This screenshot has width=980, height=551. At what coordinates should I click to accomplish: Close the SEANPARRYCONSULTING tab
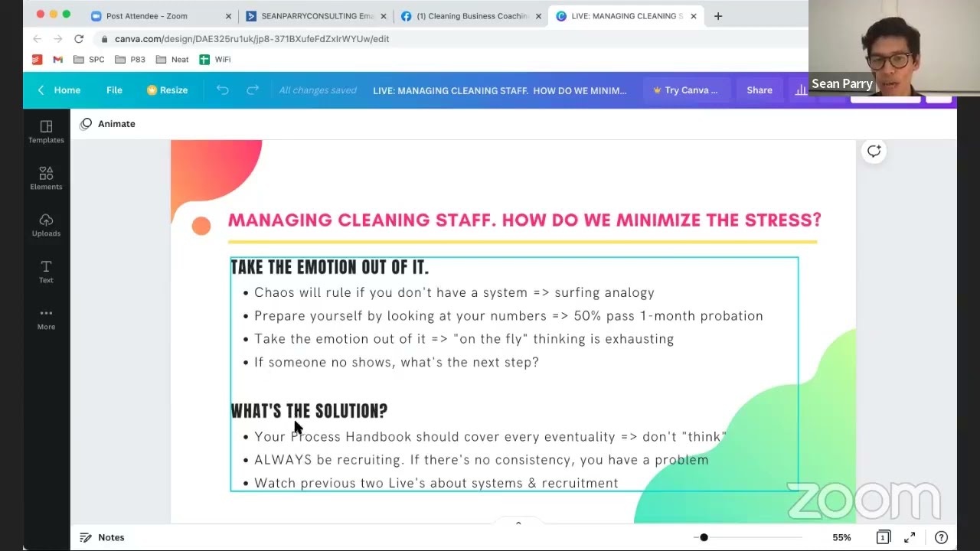coord(383,15)
